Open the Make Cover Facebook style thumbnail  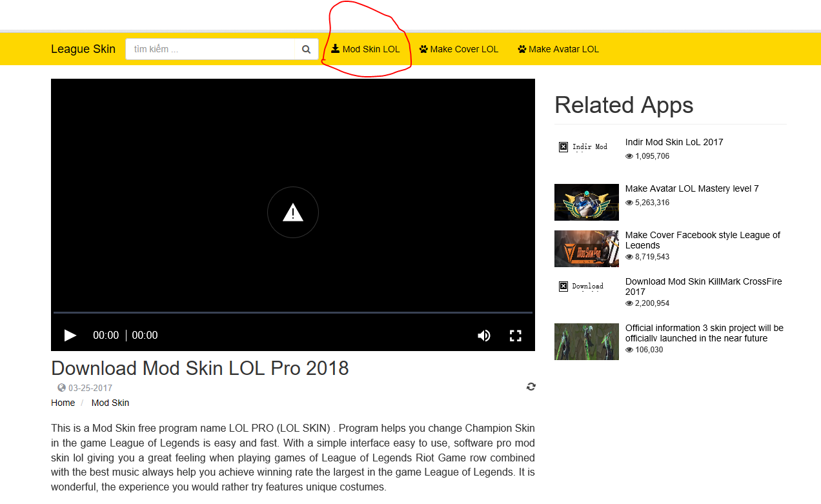point(586,248)
